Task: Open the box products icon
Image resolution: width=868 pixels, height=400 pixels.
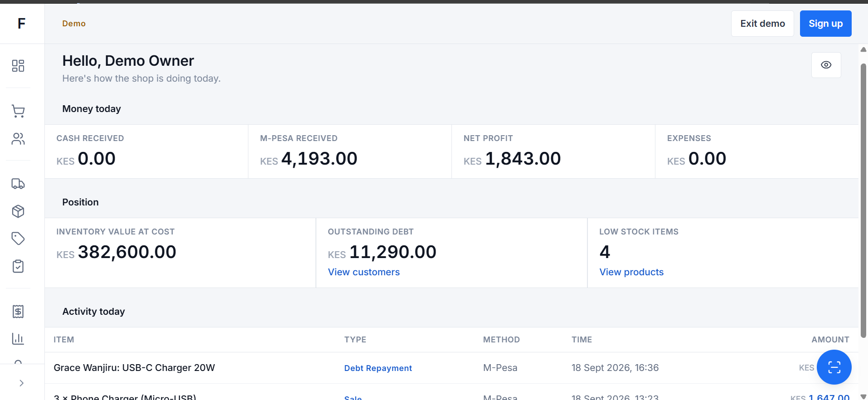Action: [x=18, y=211]
